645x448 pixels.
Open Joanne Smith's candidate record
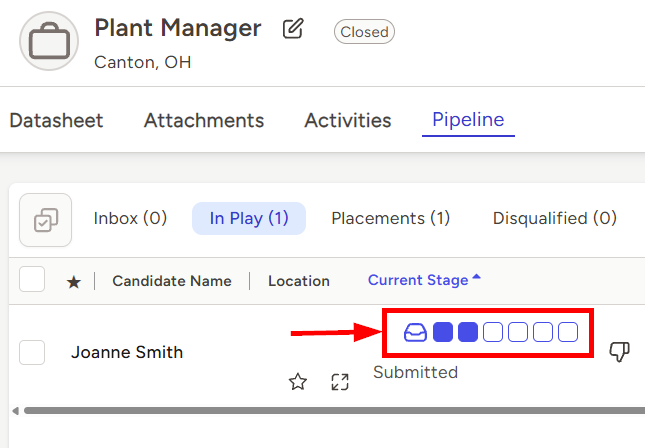(127, 352)
